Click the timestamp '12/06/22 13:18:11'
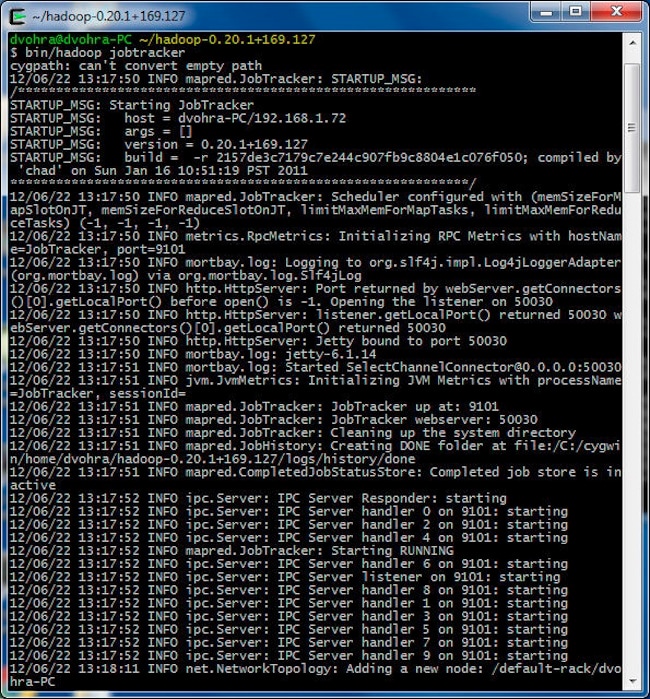This screenshot has height=699, width=650. (x=74, y=669)
